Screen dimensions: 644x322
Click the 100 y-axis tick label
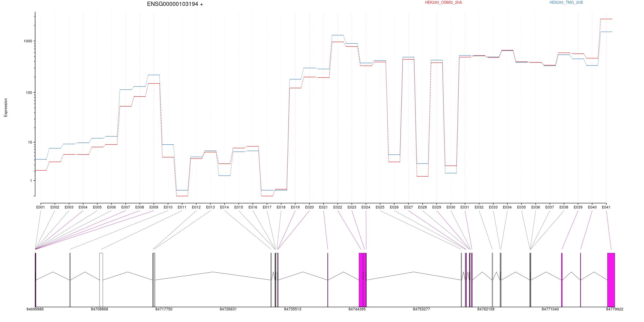point(29,93)
